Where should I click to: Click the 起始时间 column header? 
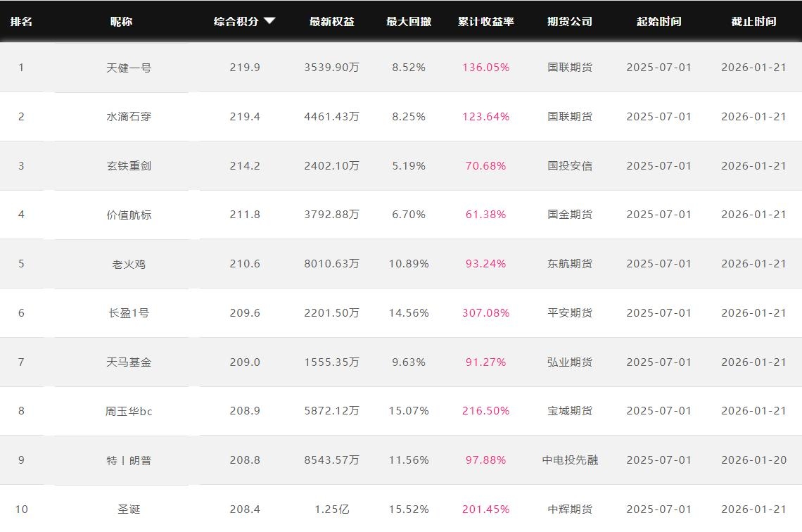658,21
